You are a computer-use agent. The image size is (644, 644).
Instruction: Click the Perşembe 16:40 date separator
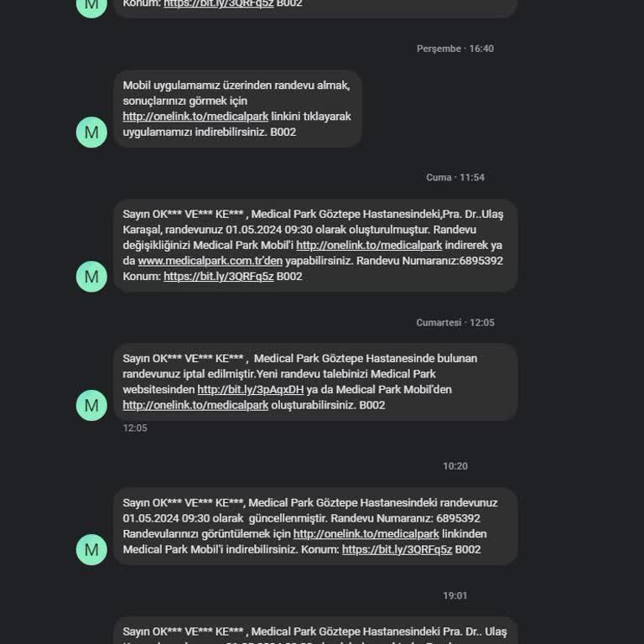tap(455, 49)
